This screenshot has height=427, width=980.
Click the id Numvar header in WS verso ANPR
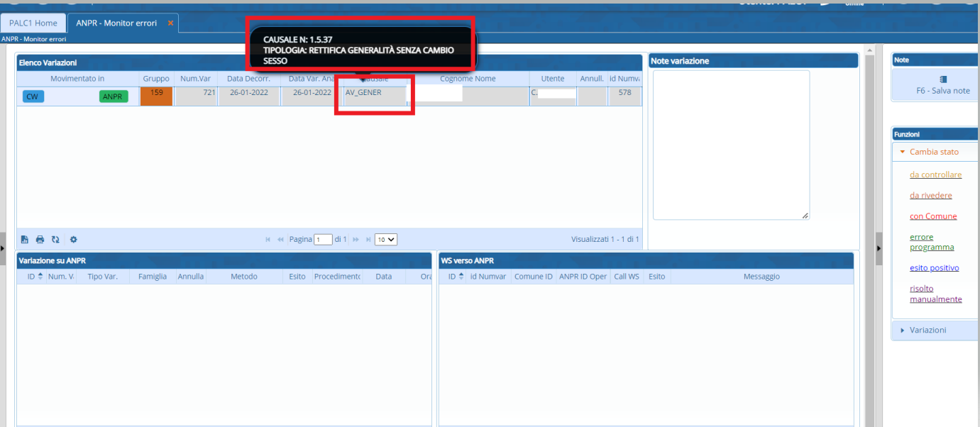pyautogui.click(x=488, y=277)
